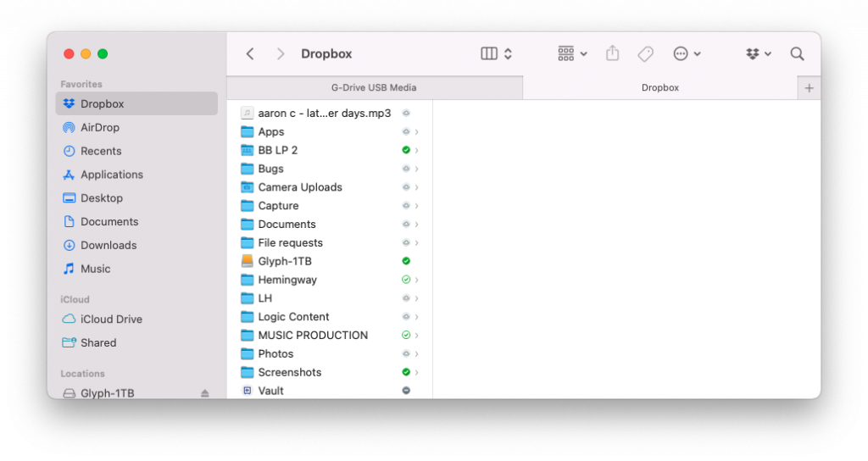Screen dimensions: 868x461
Task: Open the ellipsis Action menu
Action: point(687,53)
